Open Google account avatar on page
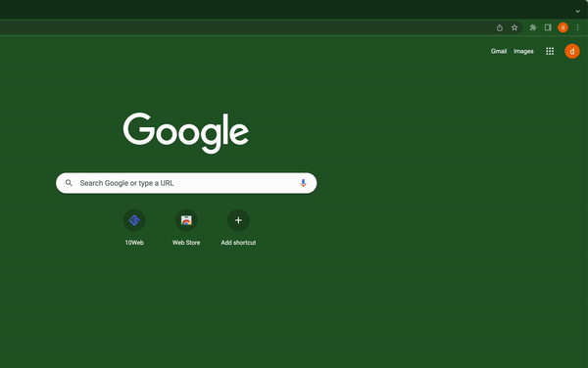Viewport: 588px width, 368px height. tap(572, 51)
